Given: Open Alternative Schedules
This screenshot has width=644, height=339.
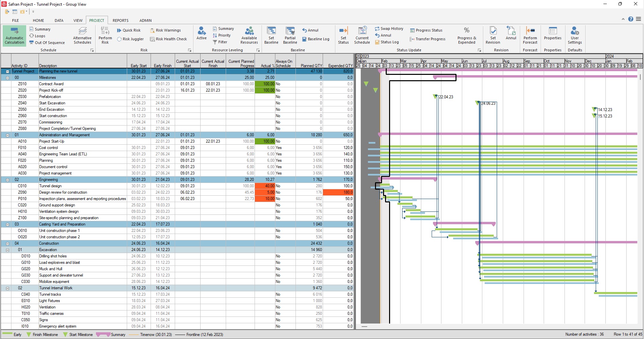Looking at the screenshot, I should [x=83, y=36].
